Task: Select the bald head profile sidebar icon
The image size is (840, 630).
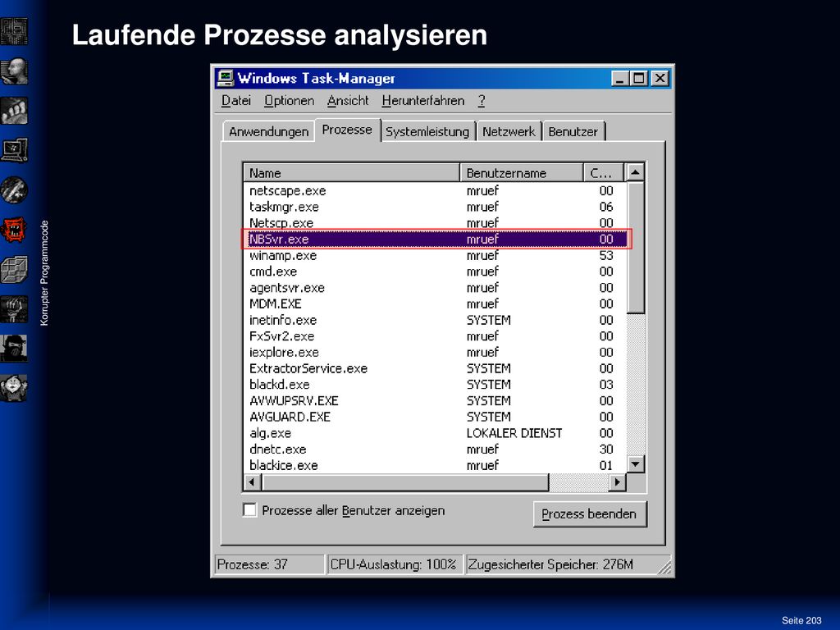Action: (14, 71)
